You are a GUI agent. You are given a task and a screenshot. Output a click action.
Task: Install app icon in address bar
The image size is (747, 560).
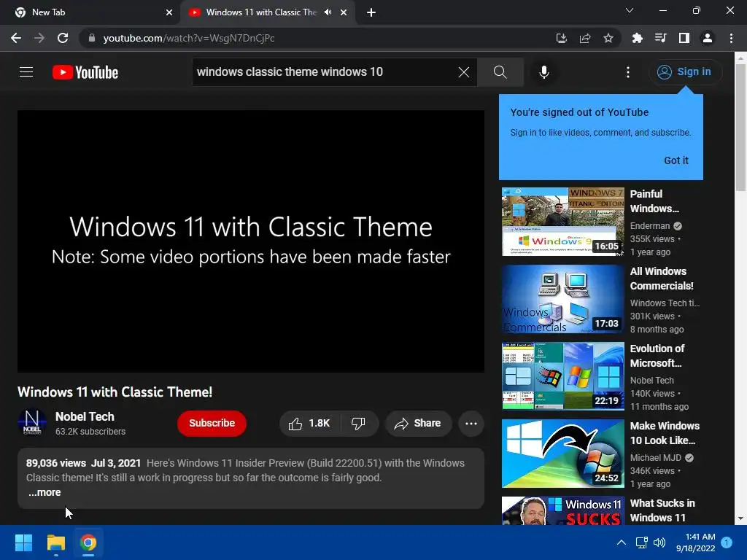pyautogui.click(x=562, y=38)
